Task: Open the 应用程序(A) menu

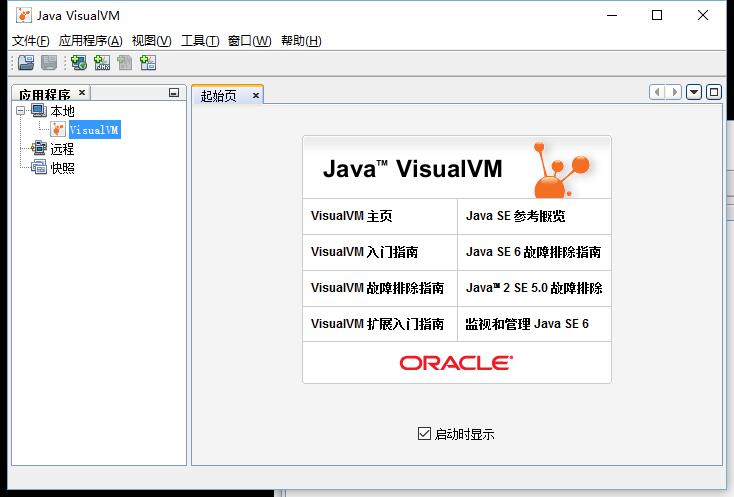Action: (90, 41)
